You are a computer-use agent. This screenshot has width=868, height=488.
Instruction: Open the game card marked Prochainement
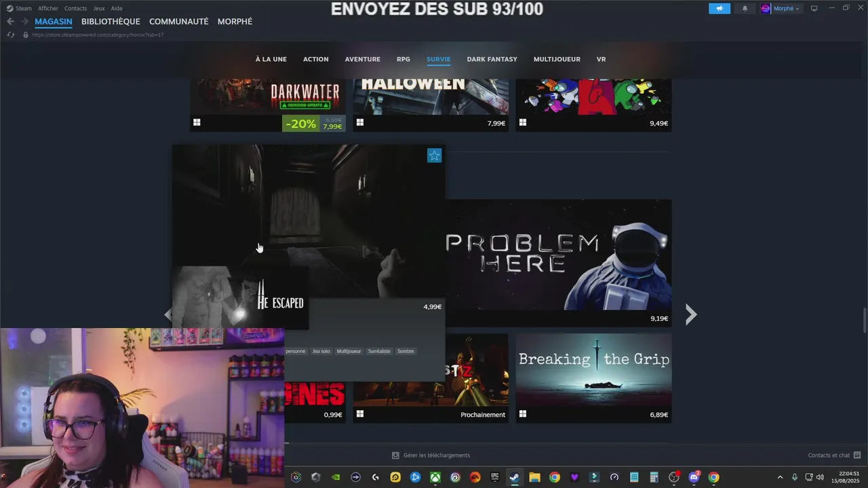pyautogui.click(x=431, y=378)
